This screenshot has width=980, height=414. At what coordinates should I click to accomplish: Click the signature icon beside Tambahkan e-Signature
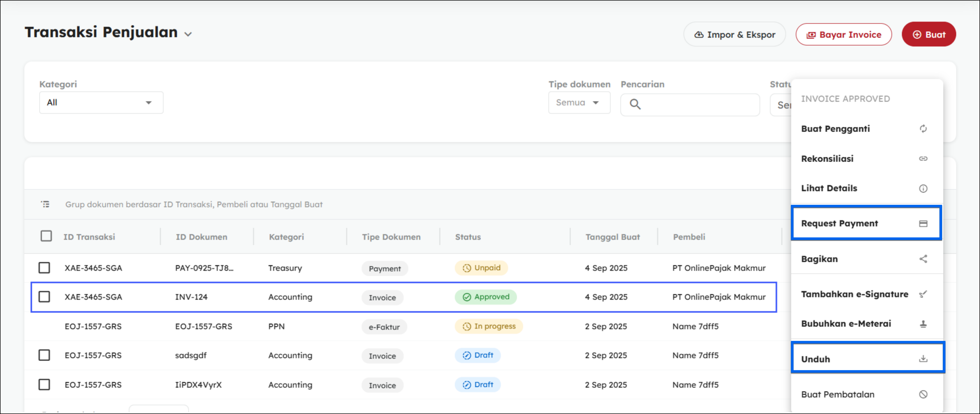pos(923,294)
